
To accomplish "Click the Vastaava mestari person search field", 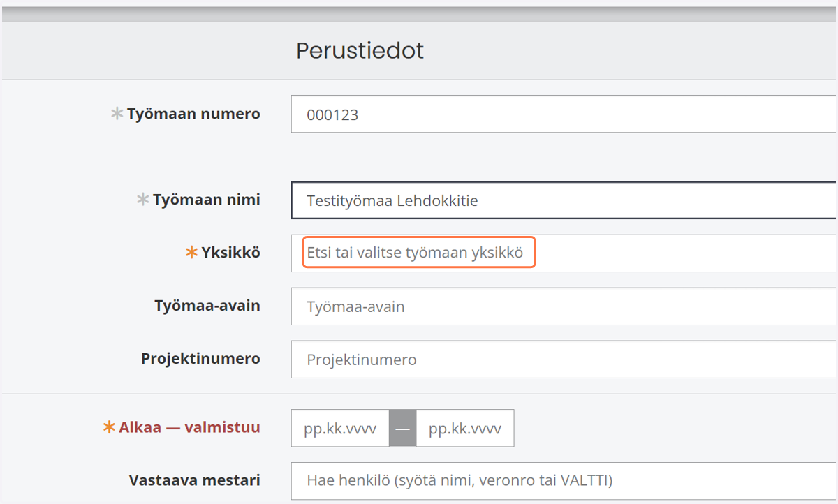I will (564, 480).
